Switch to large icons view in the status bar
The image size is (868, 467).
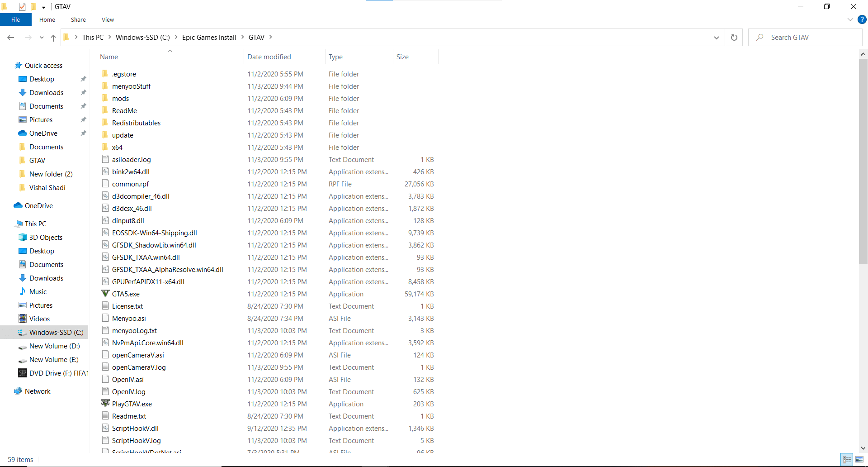point(859,460)
